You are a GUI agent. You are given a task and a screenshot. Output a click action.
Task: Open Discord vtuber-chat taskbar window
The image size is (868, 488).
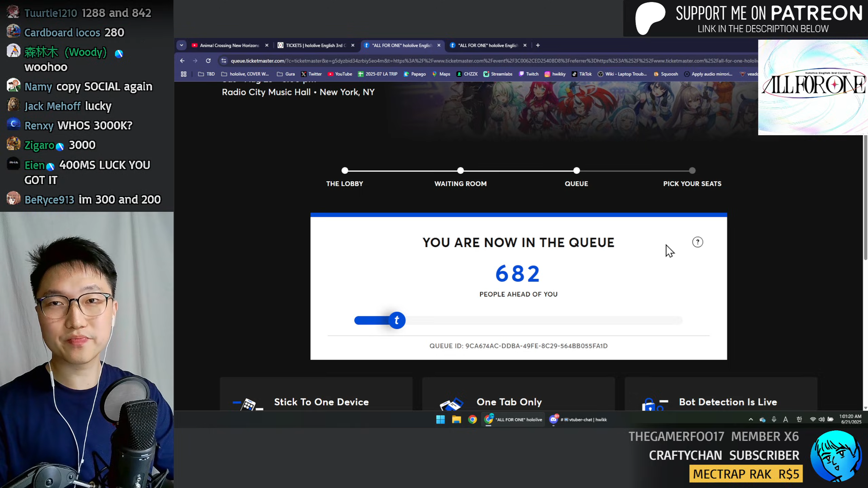pos(578,419)
